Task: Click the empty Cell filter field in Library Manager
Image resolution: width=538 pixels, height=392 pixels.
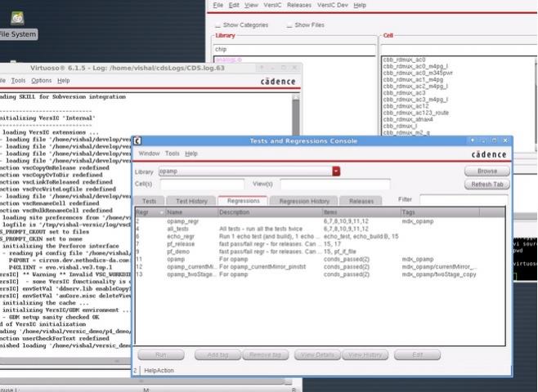Action: [x=459, y=49]
